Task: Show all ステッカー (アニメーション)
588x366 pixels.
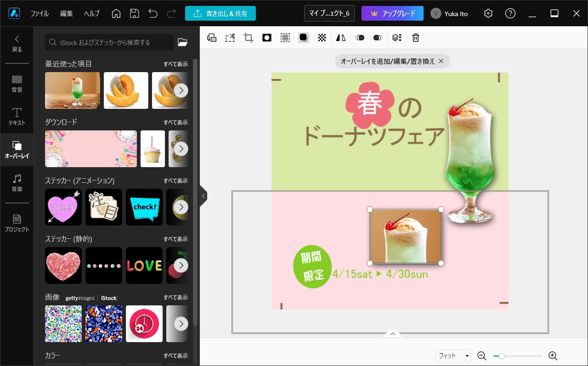Action: (175, 180)
